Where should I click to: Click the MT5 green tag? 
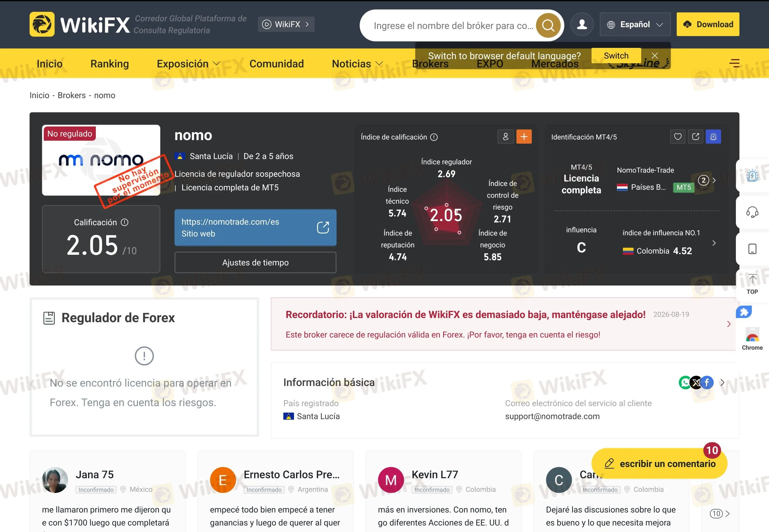click(x=684, y=187)
